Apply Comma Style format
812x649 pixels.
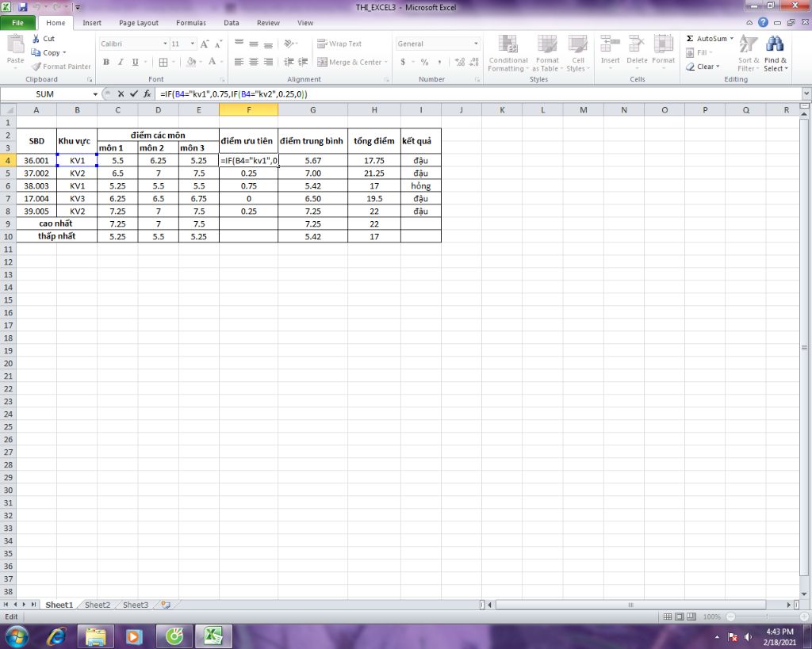tap(439, 62)
